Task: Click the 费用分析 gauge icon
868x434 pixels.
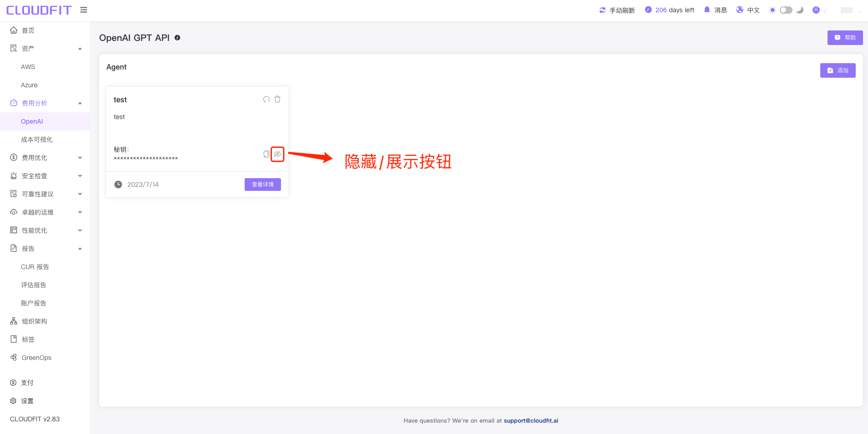Action: pyautogui.click(x=14, y=103)
